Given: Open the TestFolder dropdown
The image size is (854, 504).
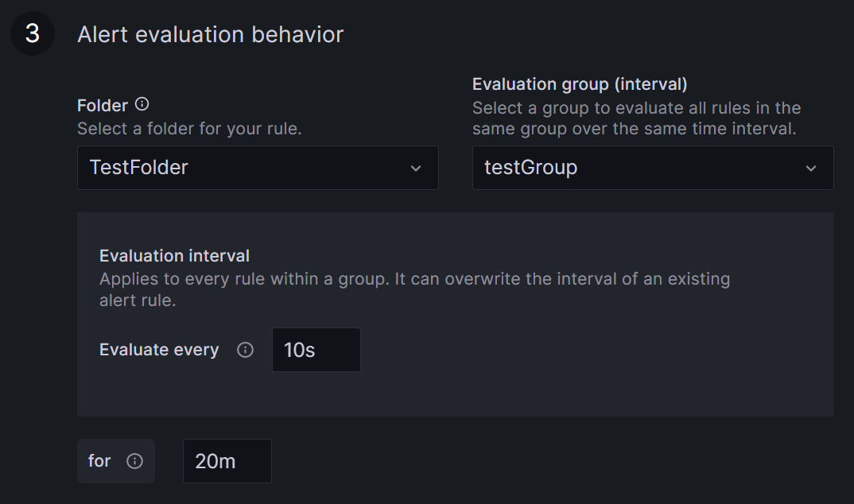Looking at the screenshot, I should tap(258, 168).
